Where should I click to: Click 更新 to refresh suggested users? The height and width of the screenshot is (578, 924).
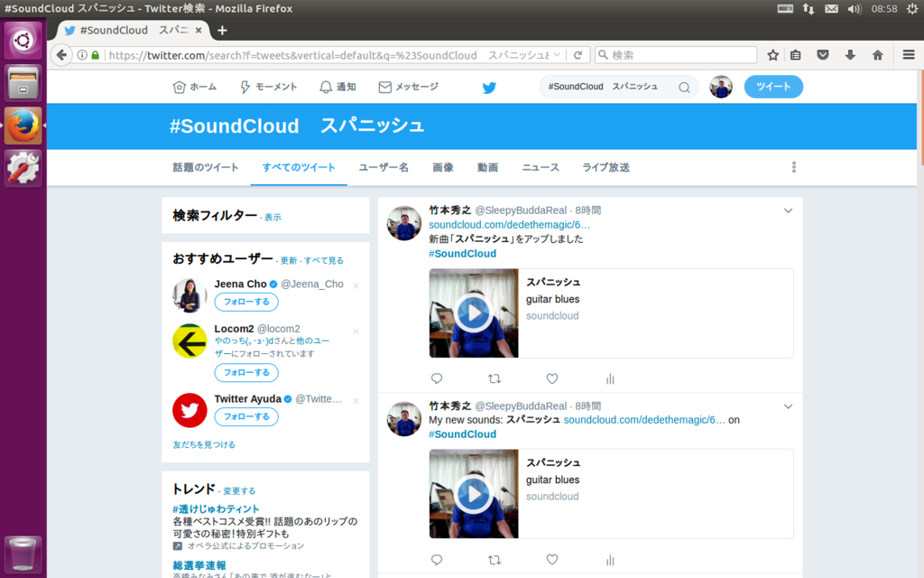289,261
